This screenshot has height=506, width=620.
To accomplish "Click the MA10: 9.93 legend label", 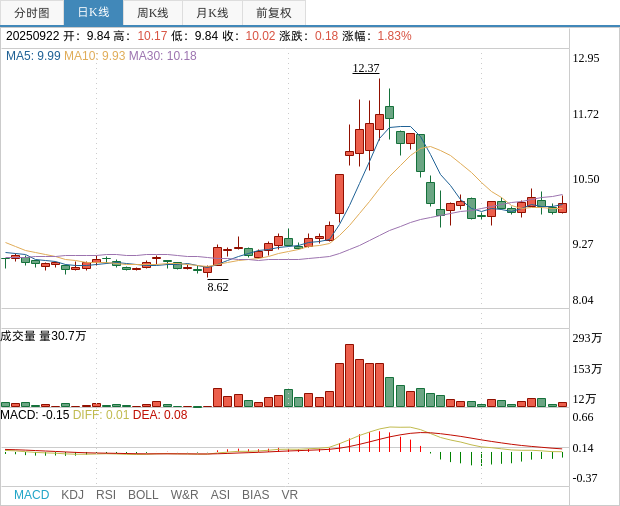I will pos(95,56).
